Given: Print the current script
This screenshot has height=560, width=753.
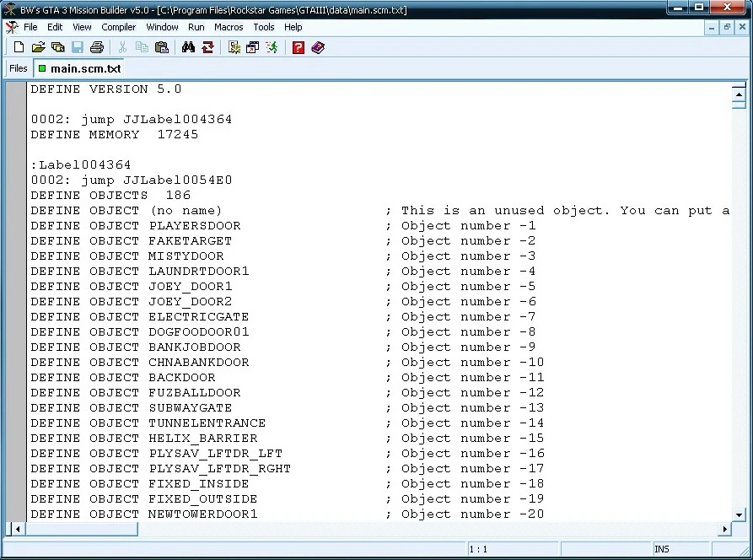Looking at the screenshot, I should coord(97,47).
